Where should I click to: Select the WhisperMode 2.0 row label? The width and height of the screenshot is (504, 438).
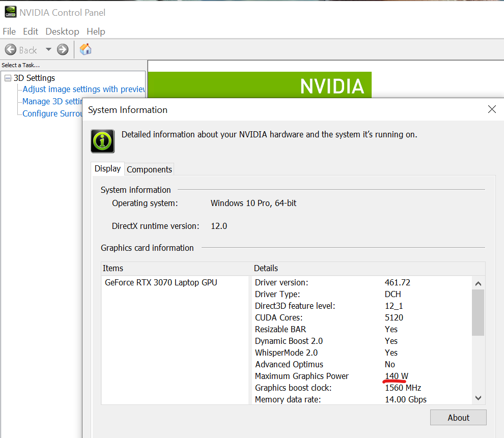pos(287,353)
